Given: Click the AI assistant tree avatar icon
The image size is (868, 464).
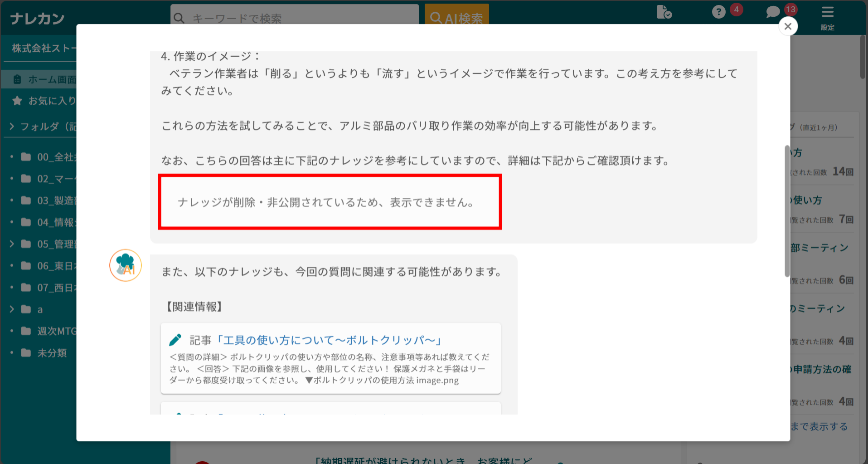Looking at the screenshot, I should (125, 265).
